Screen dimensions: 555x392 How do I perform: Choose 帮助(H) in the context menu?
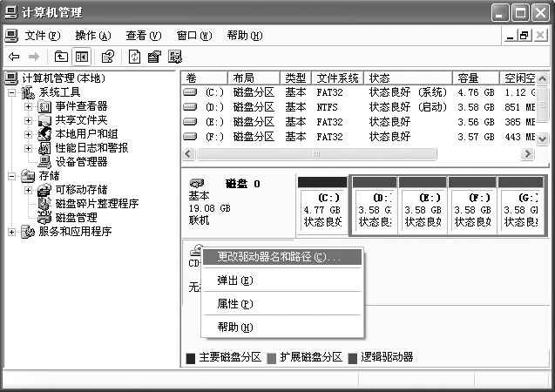(x=281, y=328)
